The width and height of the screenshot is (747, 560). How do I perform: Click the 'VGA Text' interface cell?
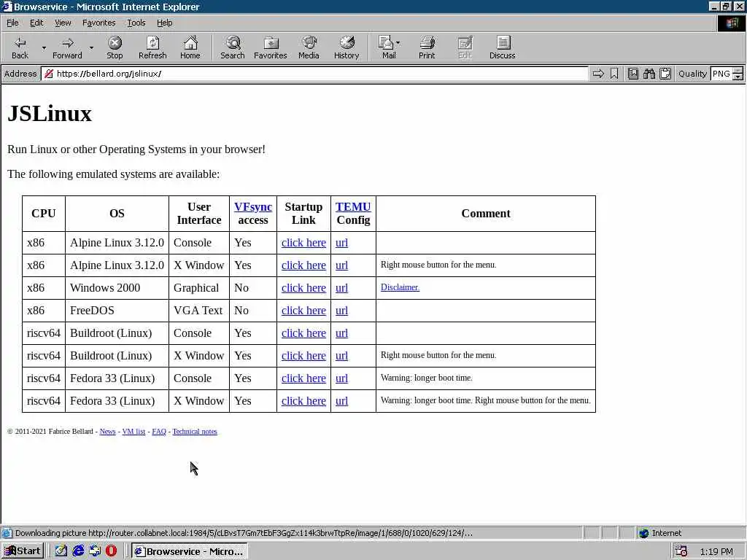coord(198,311)
